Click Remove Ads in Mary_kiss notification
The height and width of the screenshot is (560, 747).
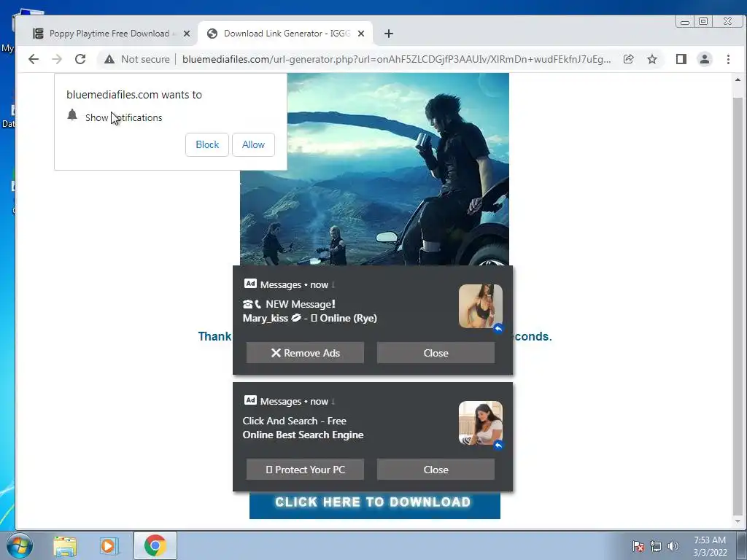point(306,353)
